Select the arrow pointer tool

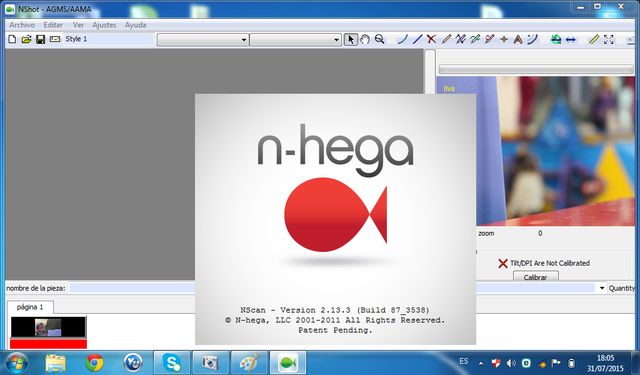point(351,39)
